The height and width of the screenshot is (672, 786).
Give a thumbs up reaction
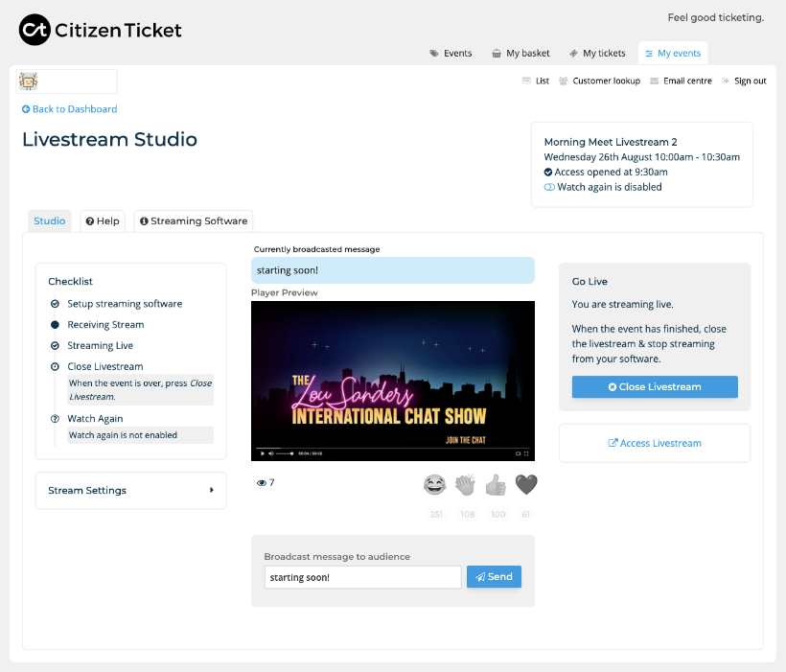click(x=496, y=485)
